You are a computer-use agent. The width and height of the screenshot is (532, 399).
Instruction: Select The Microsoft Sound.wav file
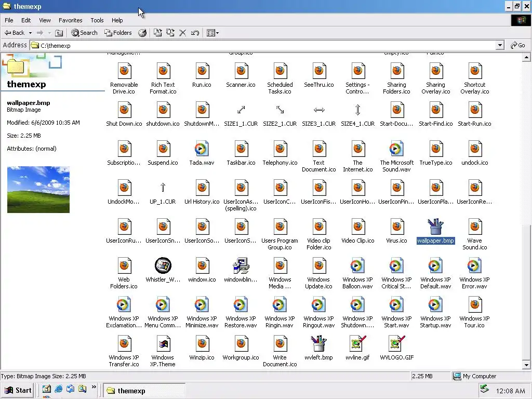[x=396, y=156]
